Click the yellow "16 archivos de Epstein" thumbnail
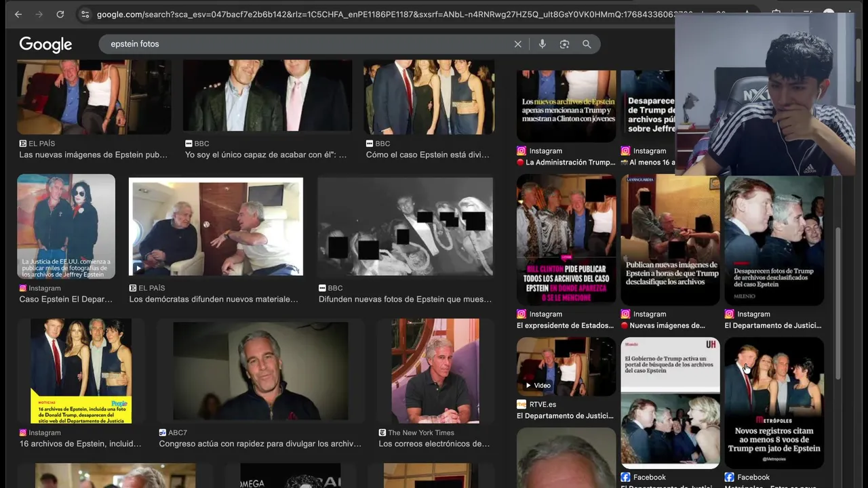Viewport: 868px width, 488px height. (81, 371)
